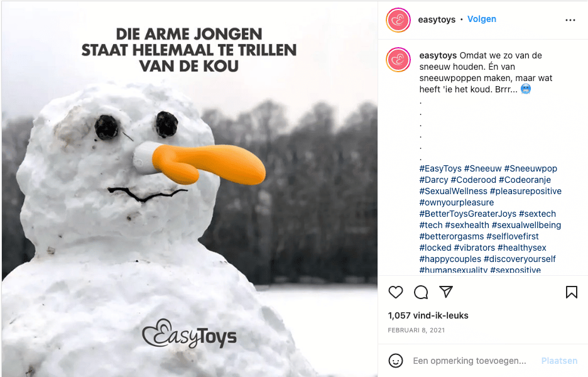Like the post with the heart icon

click(x=395, y=292)
